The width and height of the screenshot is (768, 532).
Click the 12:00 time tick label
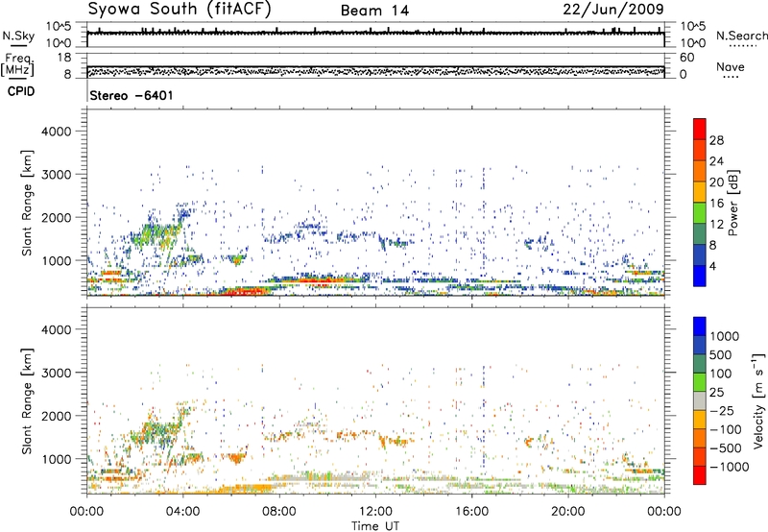coord(375,512)
